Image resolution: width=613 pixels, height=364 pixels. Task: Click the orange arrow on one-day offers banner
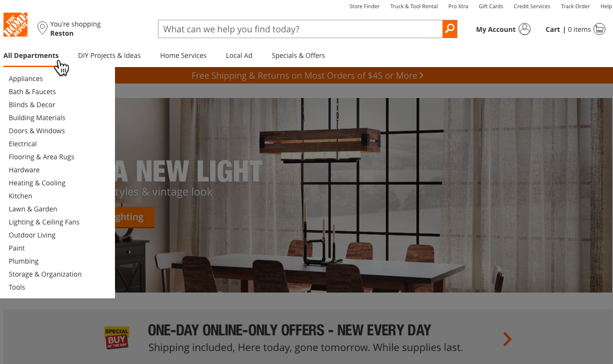pos(507,339)
